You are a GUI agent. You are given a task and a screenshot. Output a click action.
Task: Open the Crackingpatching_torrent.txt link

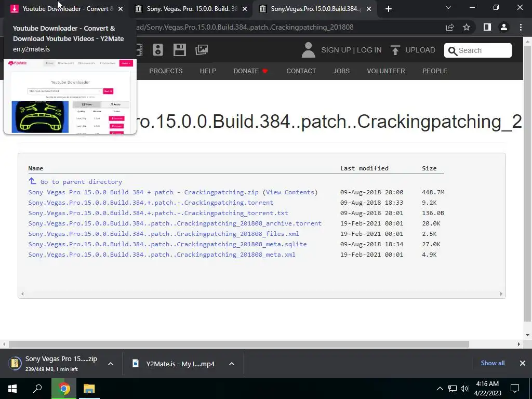pyautogui.click(x=158, y=213)
